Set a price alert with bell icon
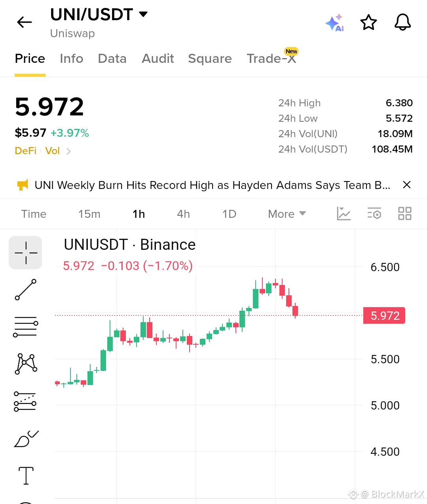The width and height of the screenshot is (427, 504). click(403, 23)
